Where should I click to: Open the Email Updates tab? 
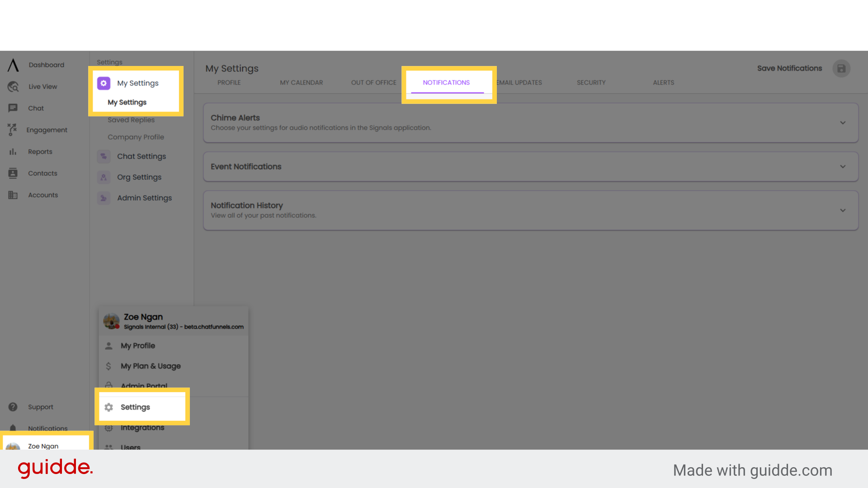[x=519, y=83]
